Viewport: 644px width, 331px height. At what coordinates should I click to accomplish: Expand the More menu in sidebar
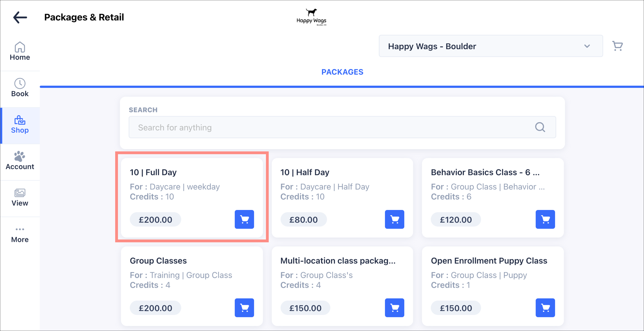[x=20, y=235]
